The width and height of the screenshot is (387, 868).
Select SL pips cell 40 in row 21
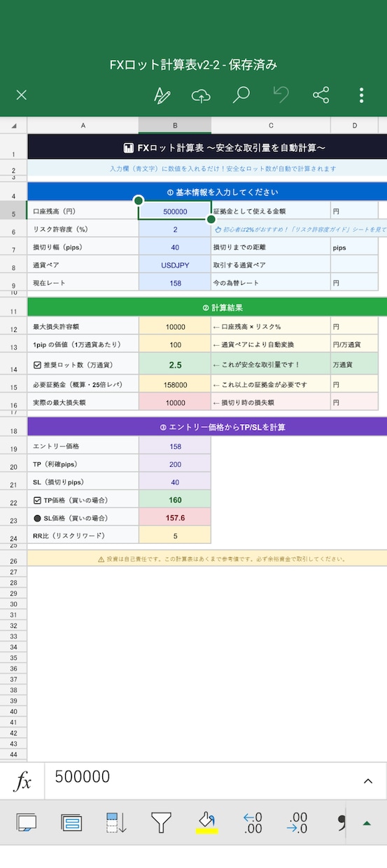(175, 482)
